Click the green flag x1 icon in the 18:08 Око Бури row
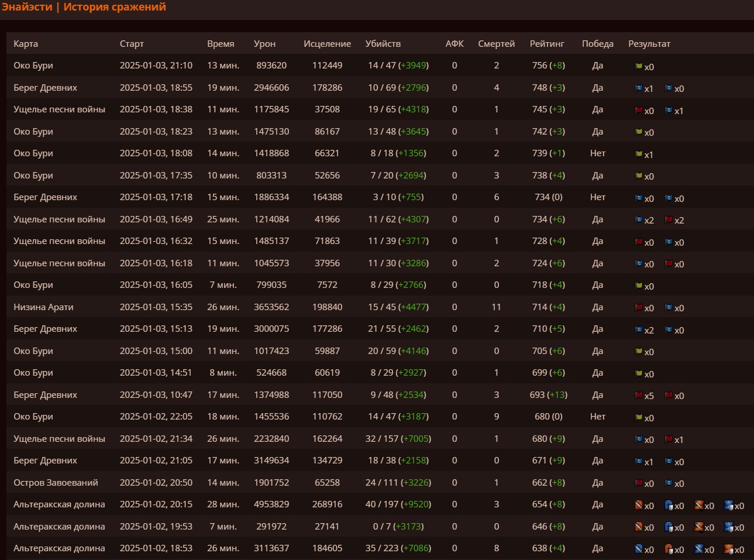The height and width of the screenshot is (560, 754). point(639,154)
